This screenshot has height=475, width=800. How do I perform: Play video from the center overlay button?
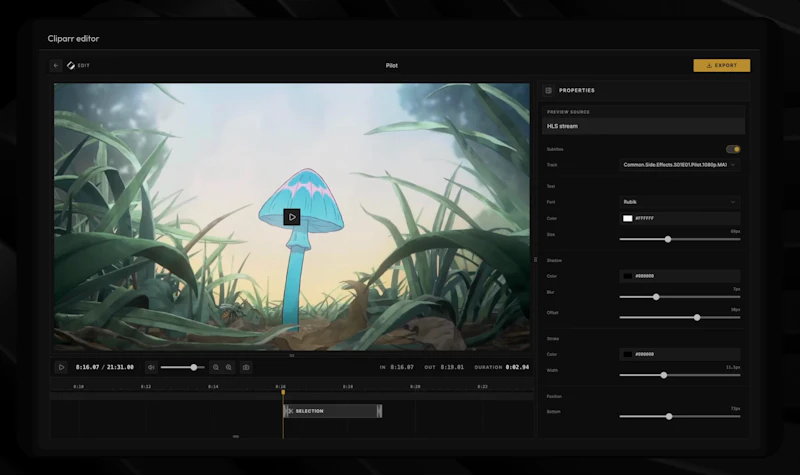tap(292, 217)
